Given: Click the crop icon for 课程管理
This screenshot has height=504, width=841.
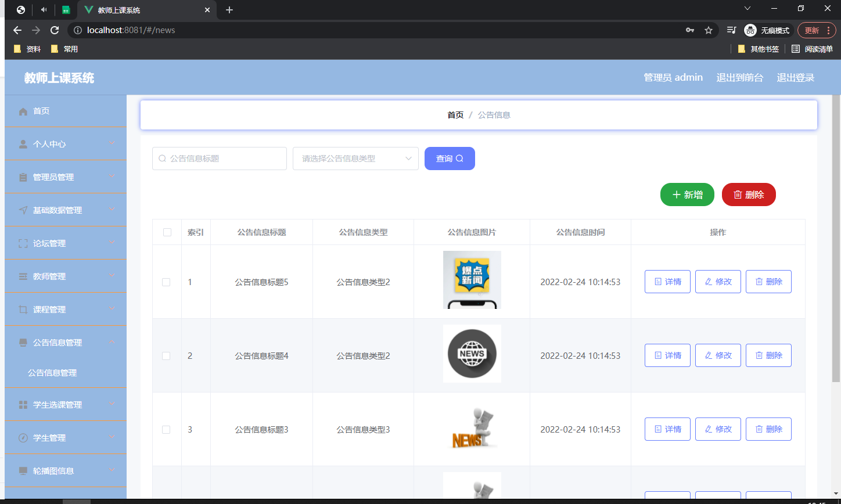Looking at the screenshot, I should pyautogui.click(x=23, y=309).
